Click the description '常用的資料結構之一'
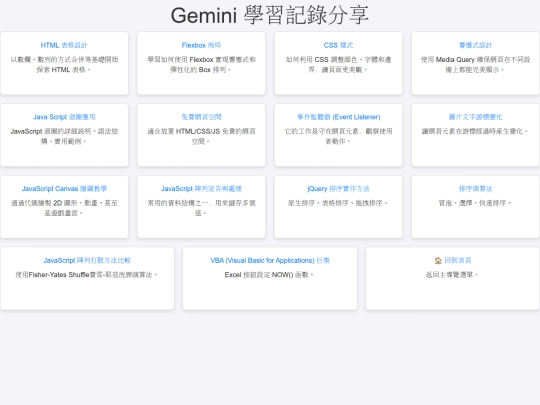Viewport: 540px width, 405px height. (x=201, y=208)
